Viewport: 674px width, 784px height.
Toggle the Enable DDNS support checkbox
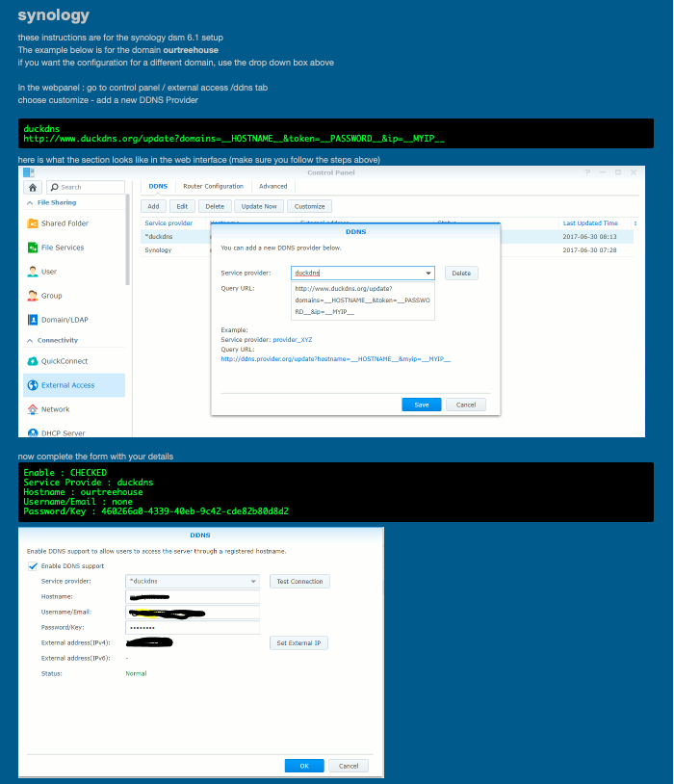(x=33, y=566)
